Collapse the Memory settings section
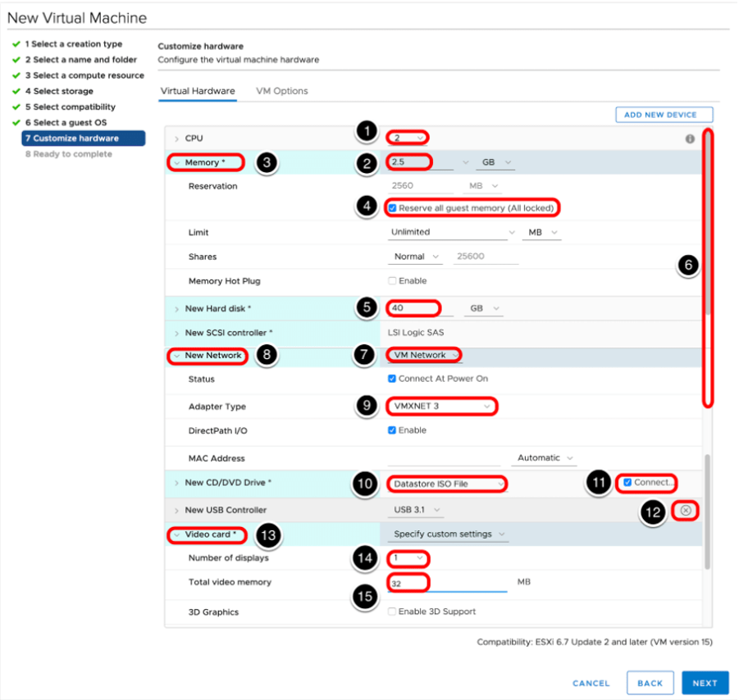 pos(176,163)
